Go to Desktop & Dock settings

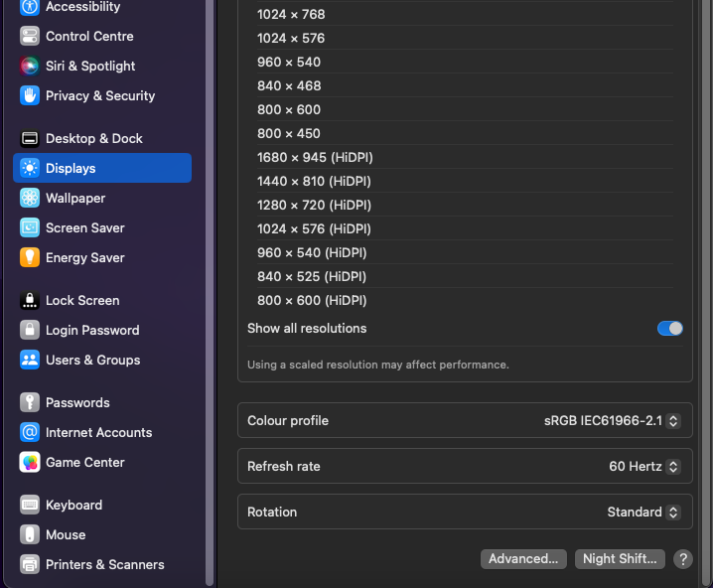[93, 138]
